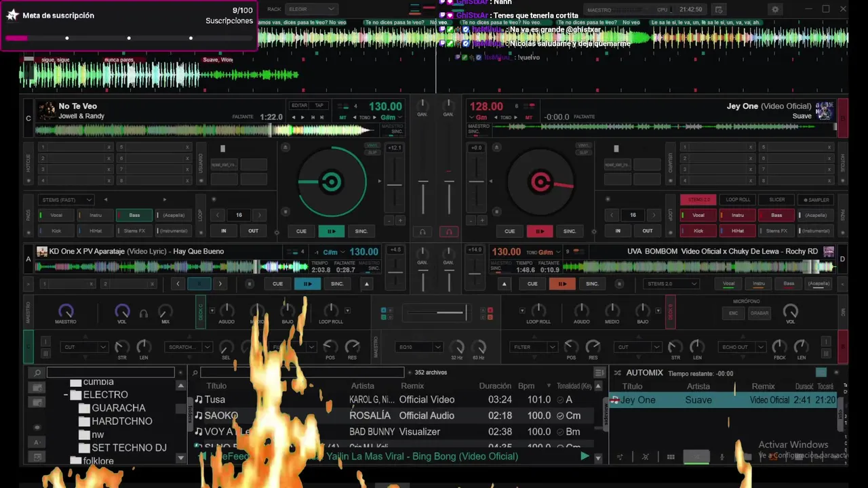The width and height of the screenshot is (868, 488).
Task: Click GUARACHA folder icon
Action: point(84,408)
